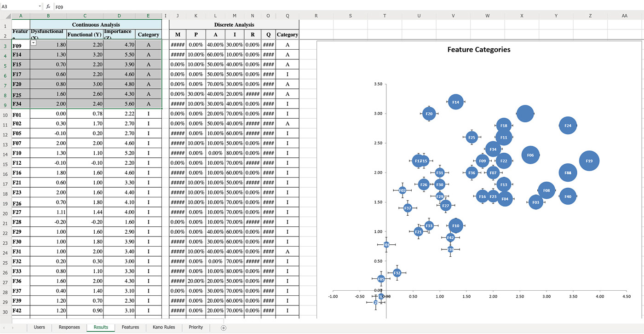
Task: Switch to the Features sheet tab
Action: 130,327
